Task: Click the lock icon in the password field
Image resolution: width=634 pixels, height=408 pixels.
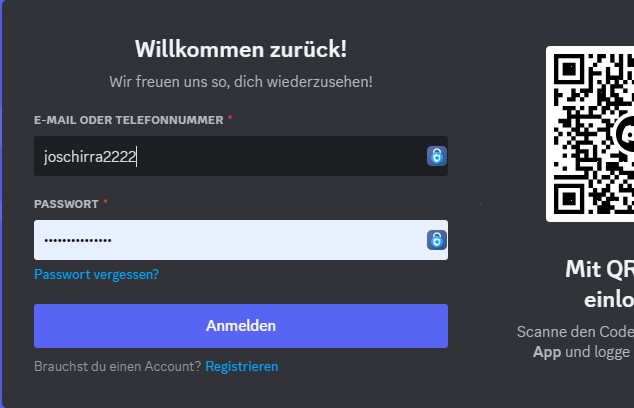Action: [x=436, y=240]
